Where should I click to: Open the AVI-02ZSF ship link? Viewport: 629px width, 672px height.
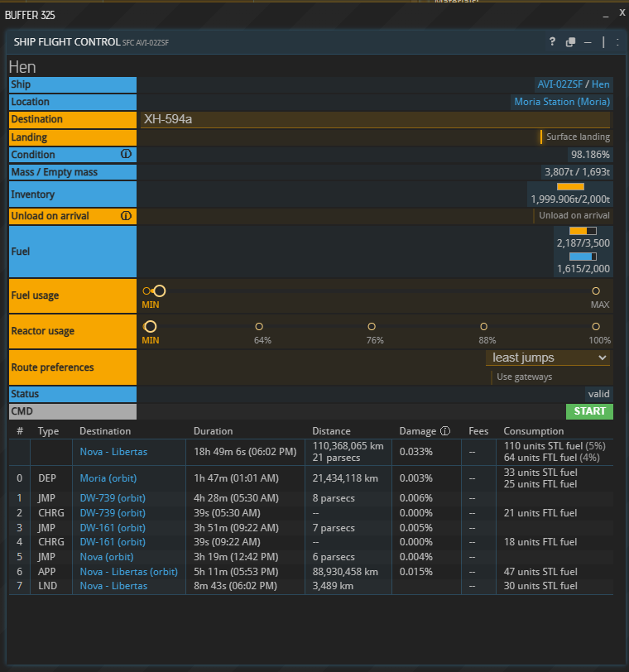click(x=560, y=84)
